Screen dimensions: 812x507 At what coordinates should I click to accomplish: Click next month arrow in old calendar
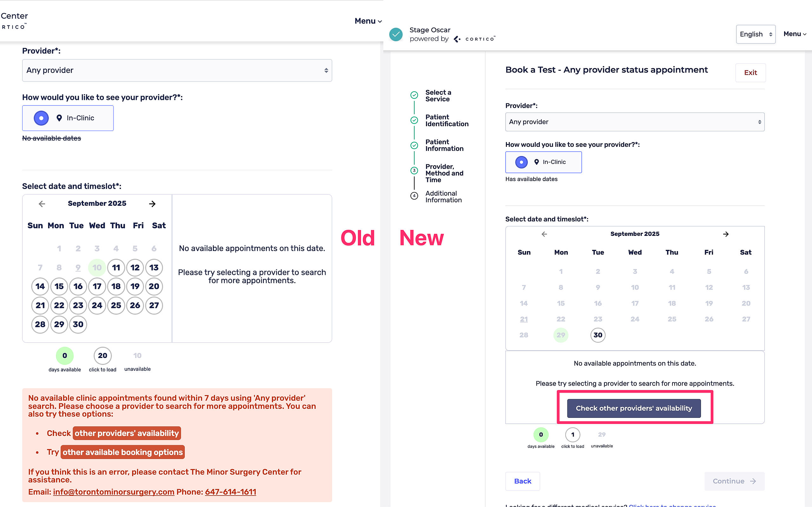click(152, 204)
